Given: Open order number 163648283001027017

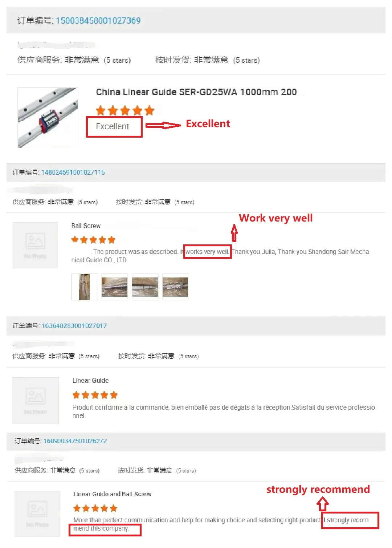Looking at the screenshot, I should (x=74, y=326).
